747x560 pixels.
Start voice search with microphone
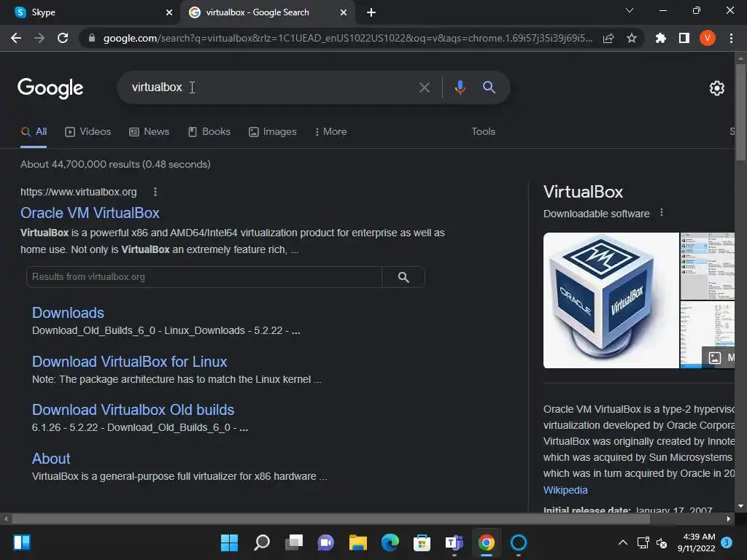coord(460,87)
